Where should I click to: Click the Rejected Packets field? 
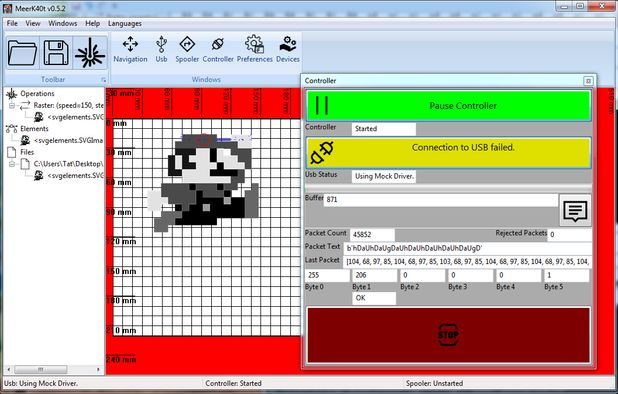pos(570,235)
